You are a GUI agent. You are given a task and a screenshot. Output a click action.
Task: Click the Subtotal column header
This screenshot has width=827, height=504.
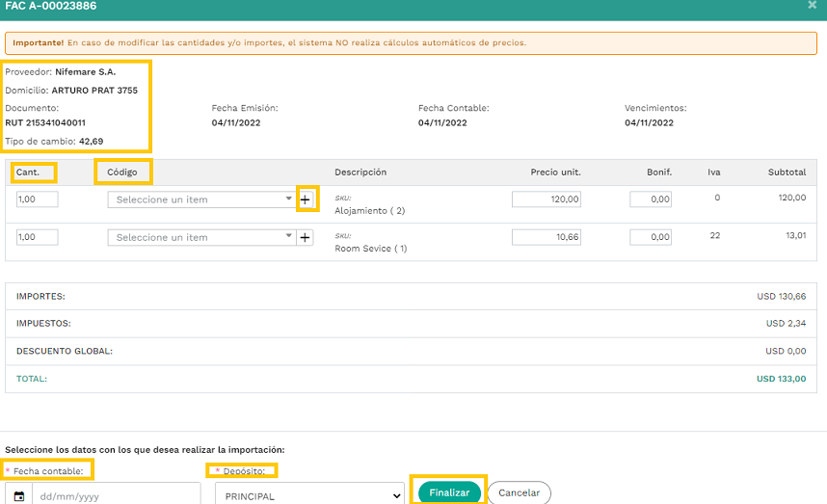(x=787, y=172)
